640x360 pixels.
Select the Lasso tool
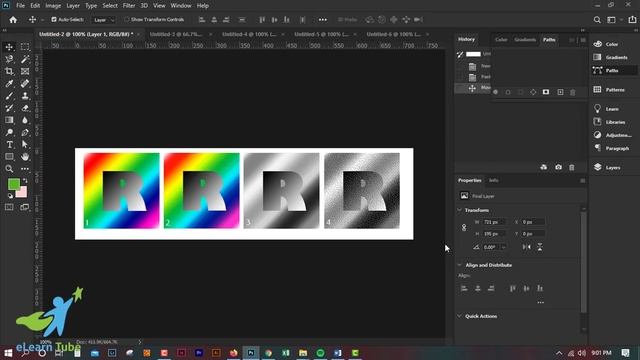(9, 59)
